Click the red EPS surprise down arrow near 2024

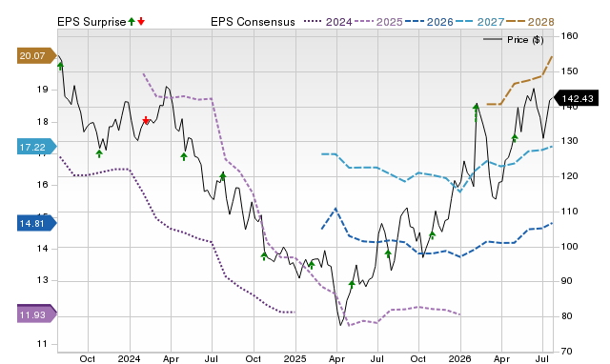pos(146,120)
